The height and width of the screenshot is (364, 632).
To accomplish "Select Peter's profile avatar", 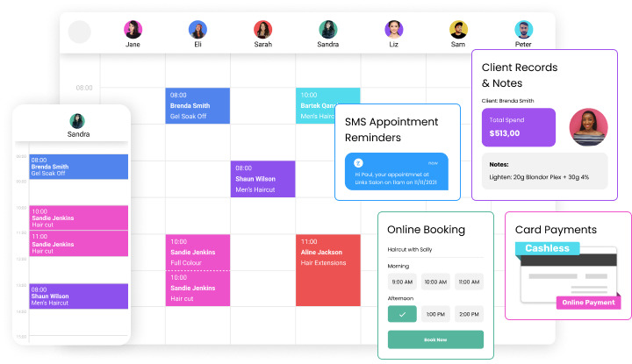I will click(x=523, y=29).
